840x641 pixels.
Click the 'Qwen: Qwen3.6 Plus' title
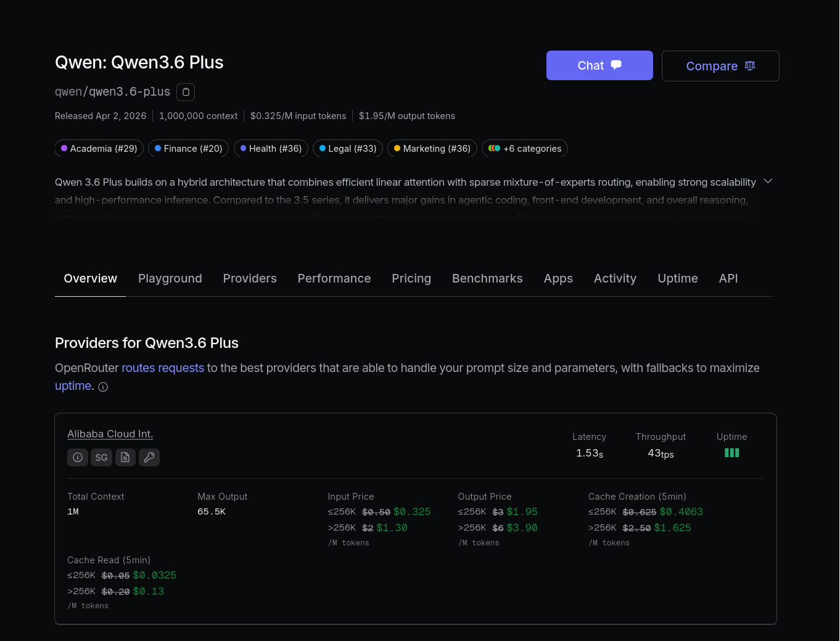pyautogui.click(x=139, y=62)
